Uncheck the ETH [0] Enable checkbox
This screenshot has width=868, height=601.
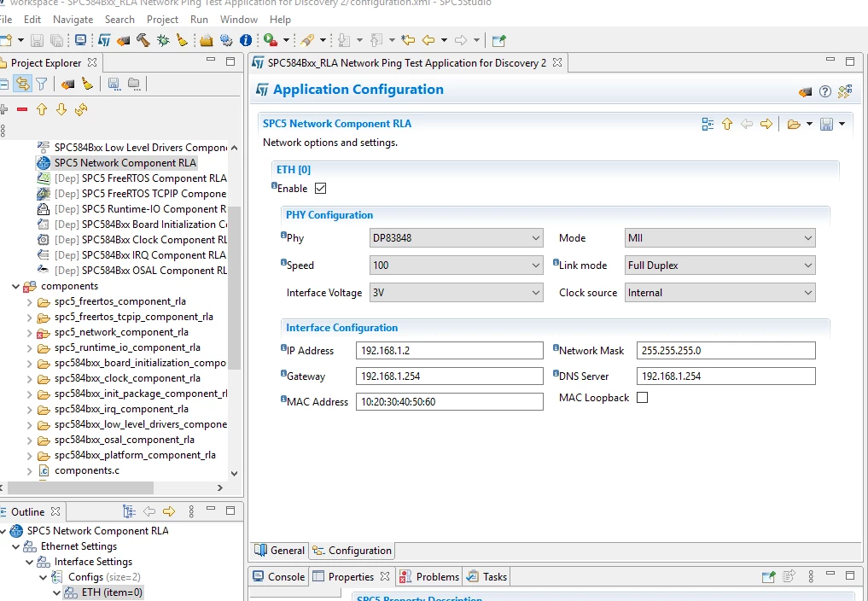(x=321, y=189)
